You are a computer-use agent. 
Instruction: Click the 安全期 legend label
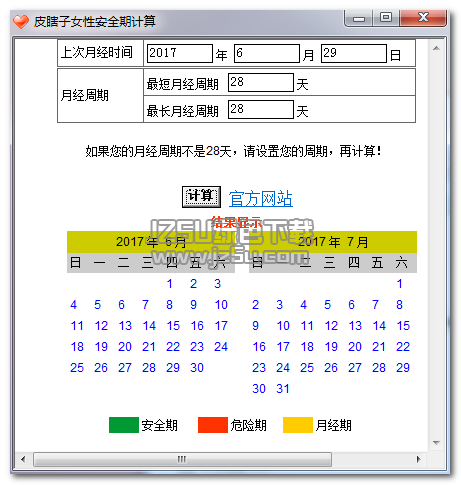[159, 425]
